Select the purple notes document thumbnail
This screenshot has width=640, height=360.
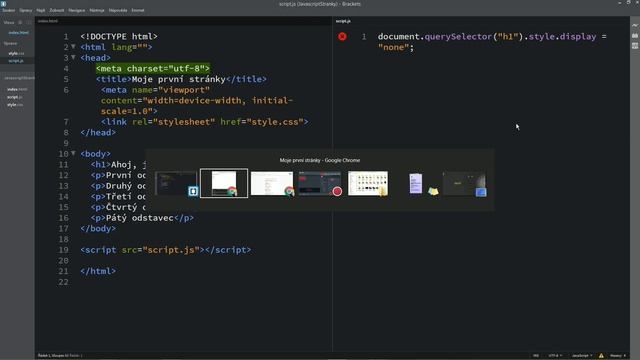pyautogui.click(x=416, y=183)
